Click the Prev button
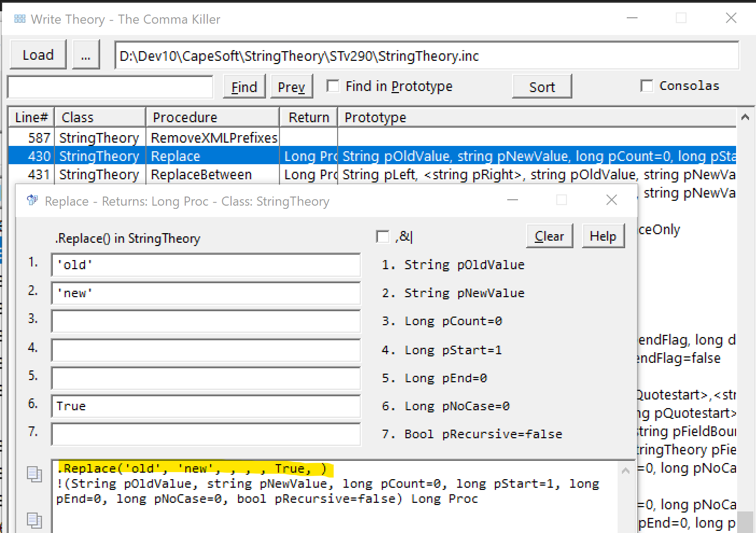Viewport: 756px width, 533px height. (291, 87)
